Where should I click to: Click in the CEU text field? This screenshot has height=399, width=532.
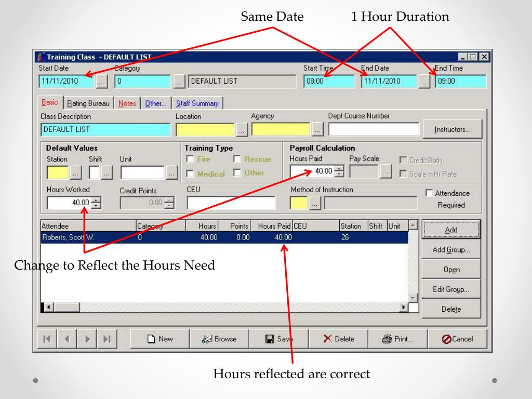231,203
